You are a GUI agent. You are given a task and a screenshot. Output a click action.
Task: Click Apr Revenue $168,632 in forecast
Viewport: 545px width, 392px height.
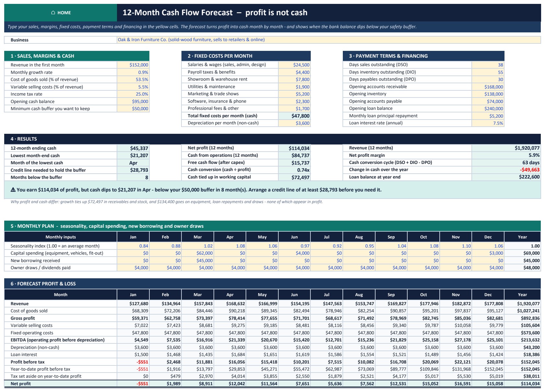click(x=230, y=304)
